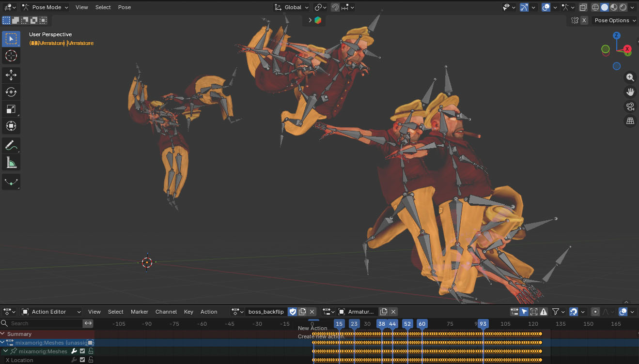Collapse the mixamorig:Meshes (unassigned) slot row
The image size is (639, 364).
click(2, 343)
